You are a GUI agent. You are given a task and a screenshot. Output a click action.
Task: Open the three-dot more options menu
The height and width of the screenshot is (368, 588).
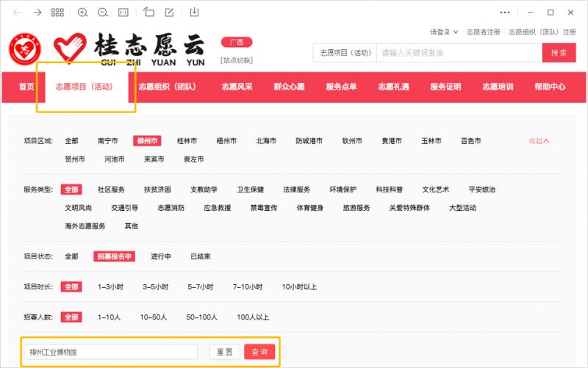click(x=505, y=12)
